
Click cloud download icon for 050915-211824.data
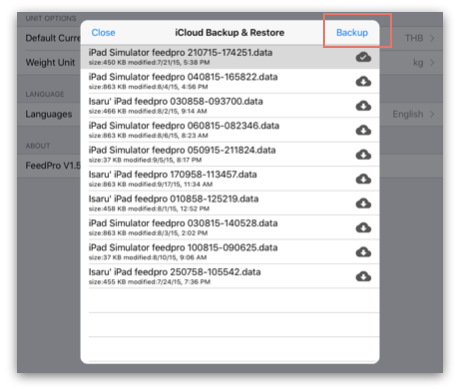tap(363, 154)
